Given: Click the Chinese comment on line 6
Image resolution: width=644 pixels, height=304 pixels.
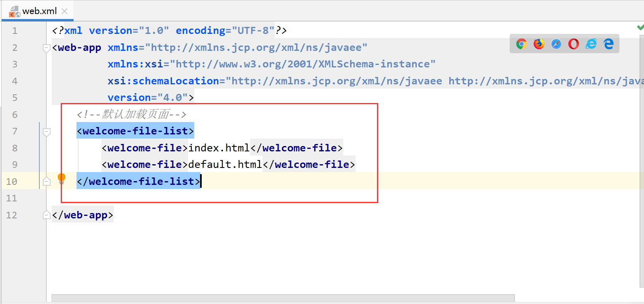Looking at the screenshot, I should pyautogui.click(x=131, y=114).
